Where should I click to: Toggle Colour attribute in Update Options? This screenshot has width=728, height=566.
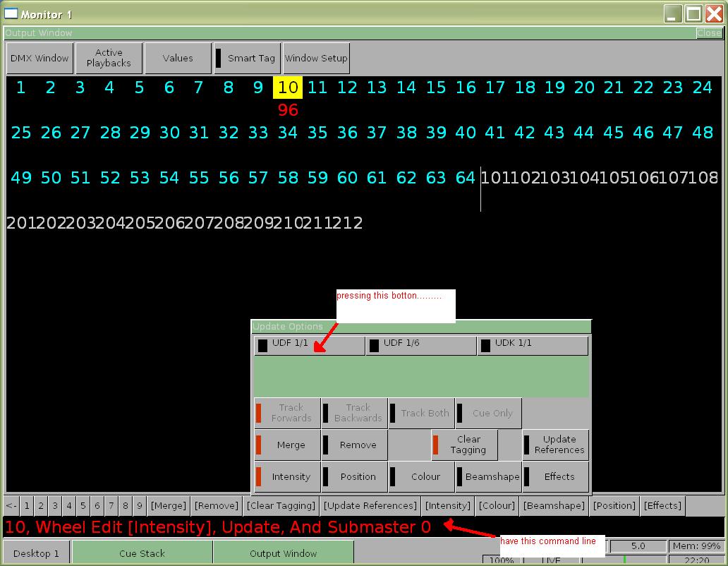(422, 477)
